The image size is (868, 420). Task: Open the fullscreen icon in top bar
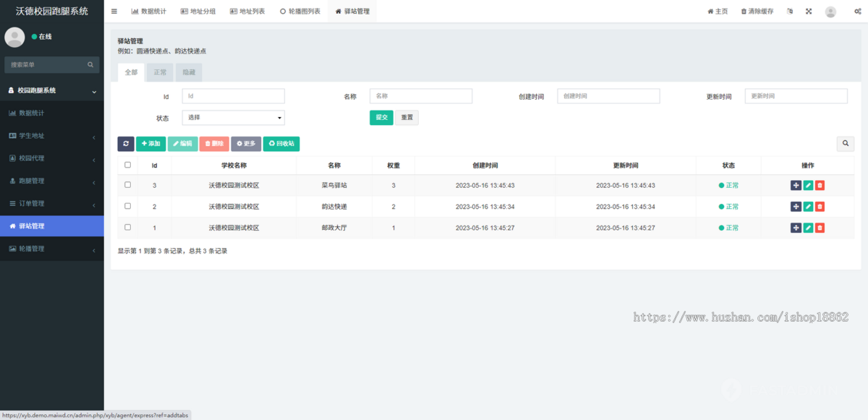pyautogui.click(x=809, y=12)
